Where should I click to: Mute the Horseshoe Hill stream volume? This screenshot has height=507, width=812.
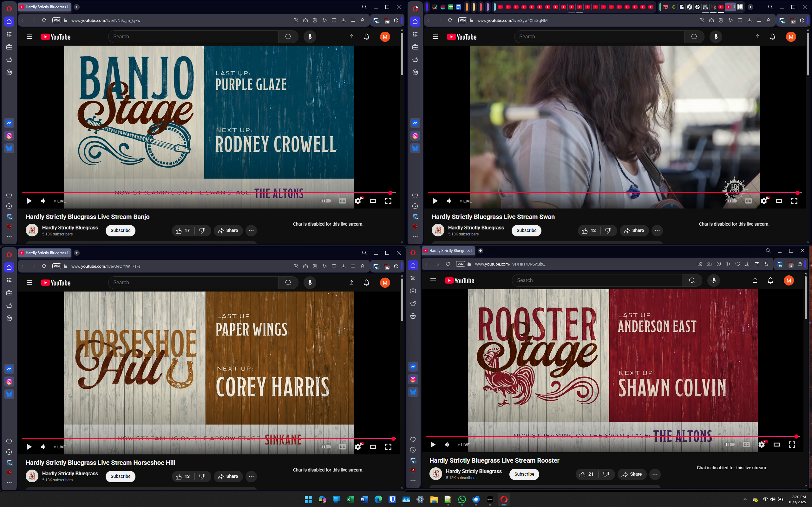[x=43, y=447]
